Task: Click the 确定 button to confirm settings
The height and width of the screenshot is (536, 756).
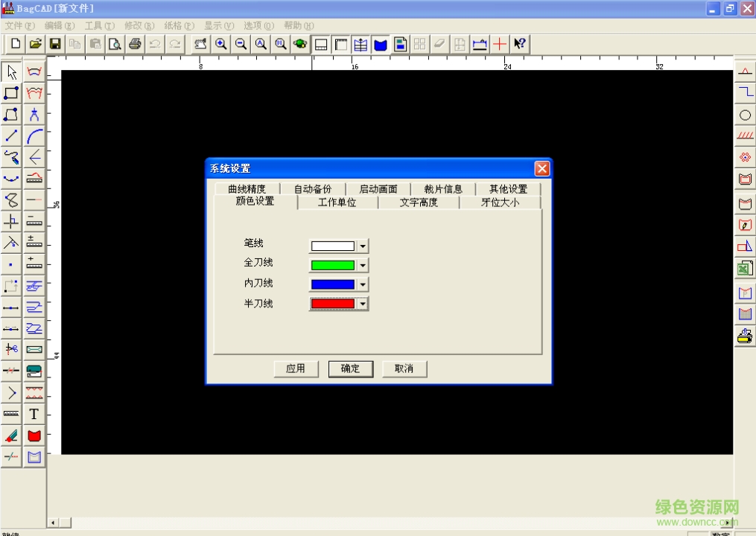Action: click(x=350, y=368)
